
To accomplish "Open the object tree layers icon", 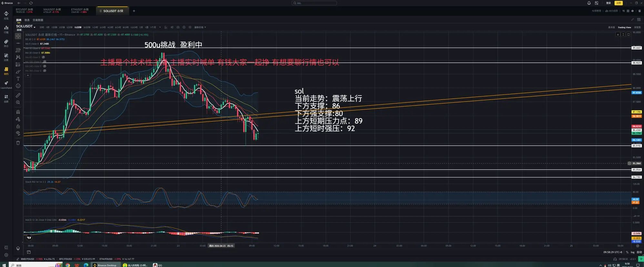I will pyautogui.click(x=18, y=248).
